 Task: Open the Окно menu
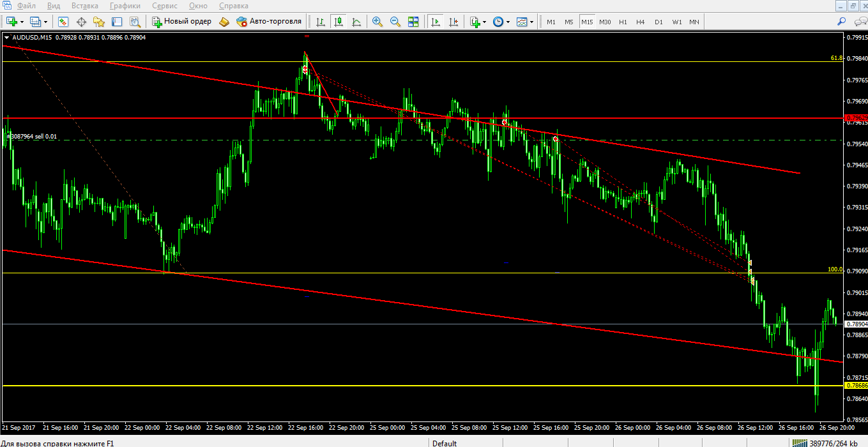tap(199, 6)
